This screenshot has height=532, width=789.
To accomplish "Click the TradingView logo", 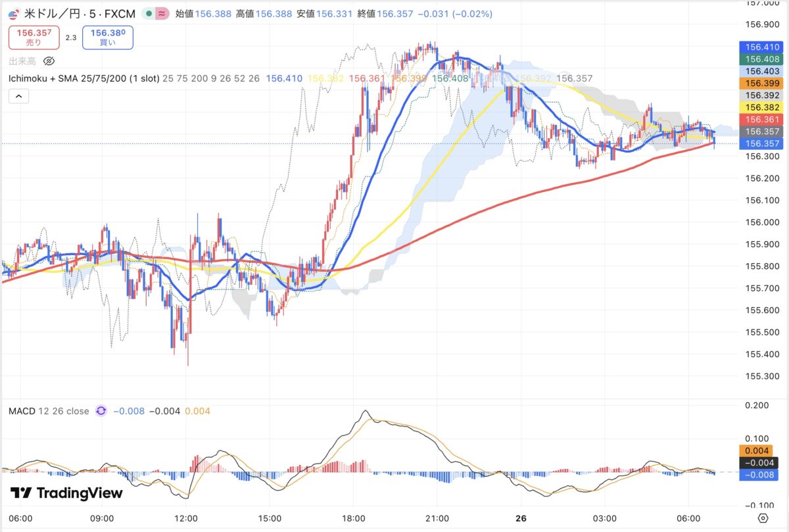I will pos(66,493).
